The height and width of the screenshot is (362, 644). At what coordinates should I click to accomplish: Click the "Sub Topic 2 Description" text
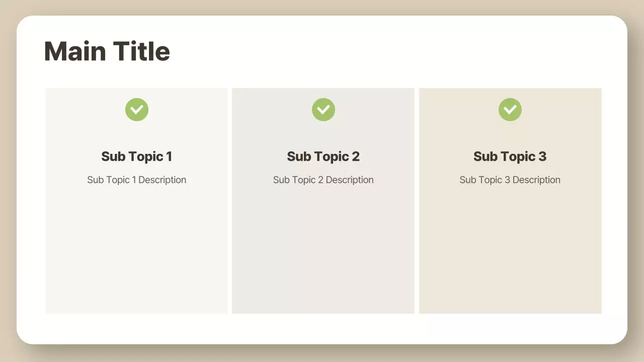(324, 180)
